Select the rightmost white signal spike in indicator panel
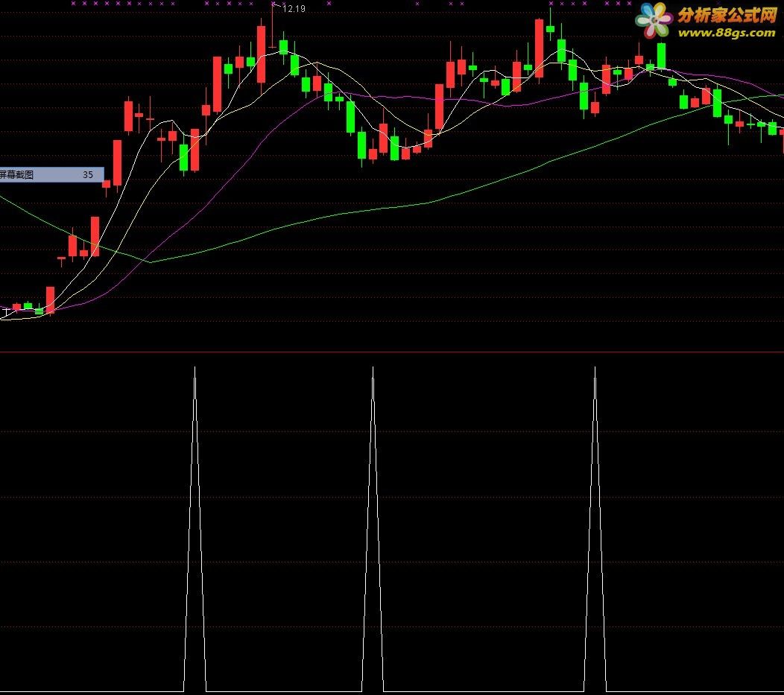Viewport: 784px width, 695px height. click(x=595, y=529)
